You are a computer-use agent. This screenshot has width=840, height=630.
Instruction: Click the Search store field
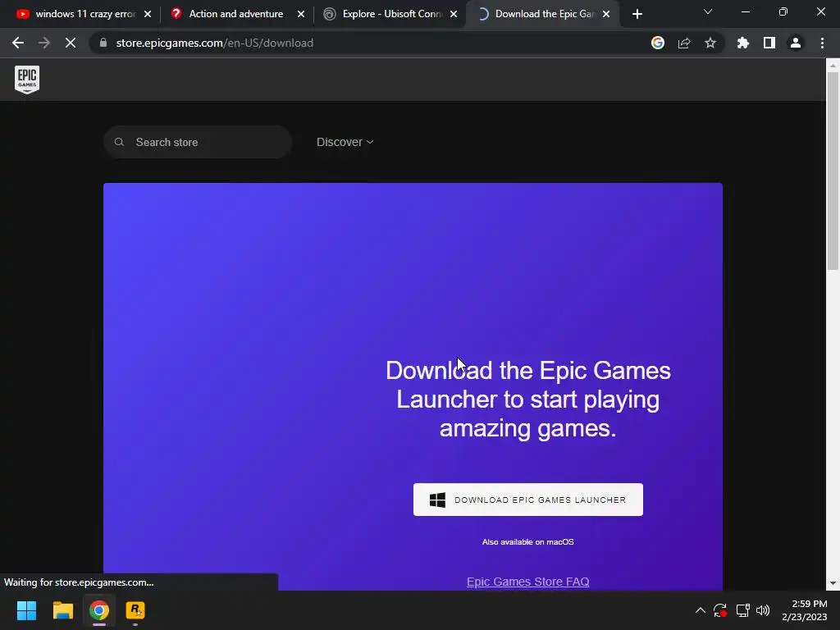coord(198,142)
